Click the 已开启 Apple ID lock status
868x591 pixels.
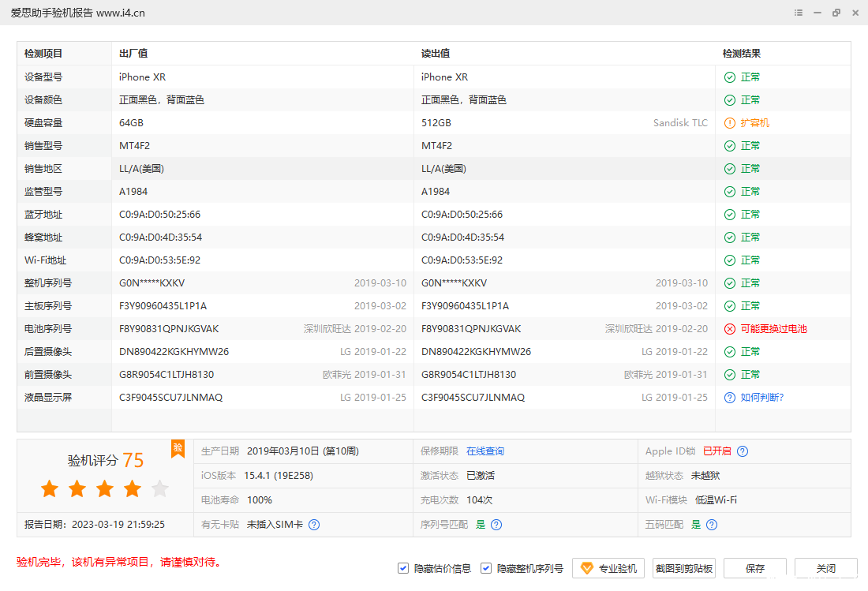tap(716, 451)
